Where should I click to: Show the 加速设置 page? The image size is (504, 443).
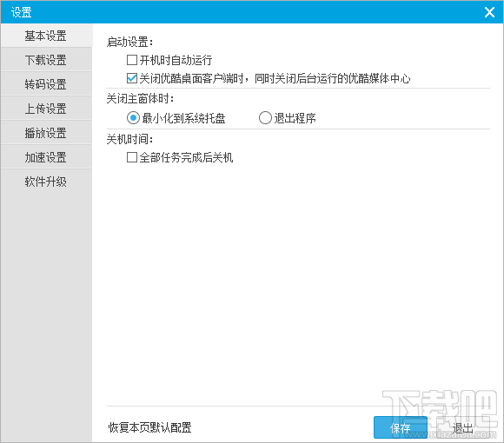(46, 157)
